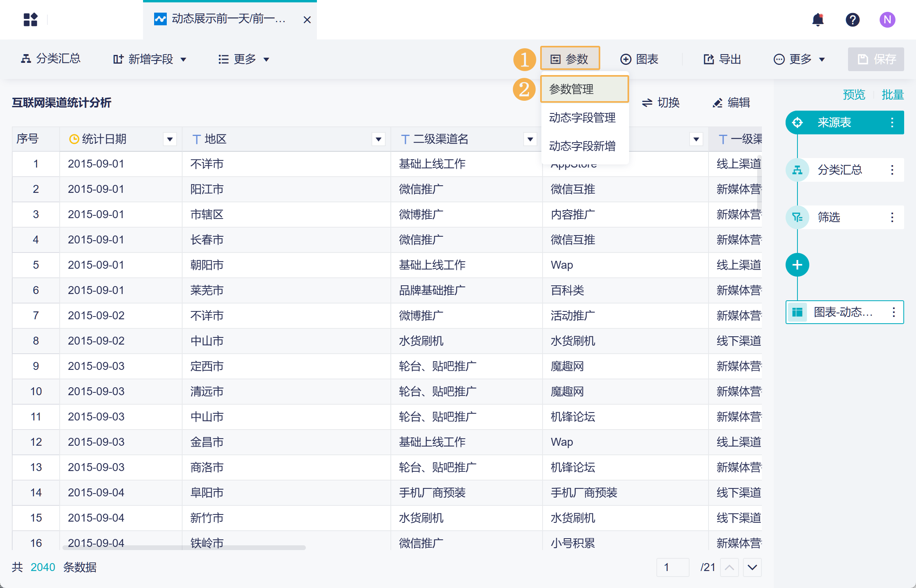
Task: Click the user avatar N icon
Action: pos(887,19)
